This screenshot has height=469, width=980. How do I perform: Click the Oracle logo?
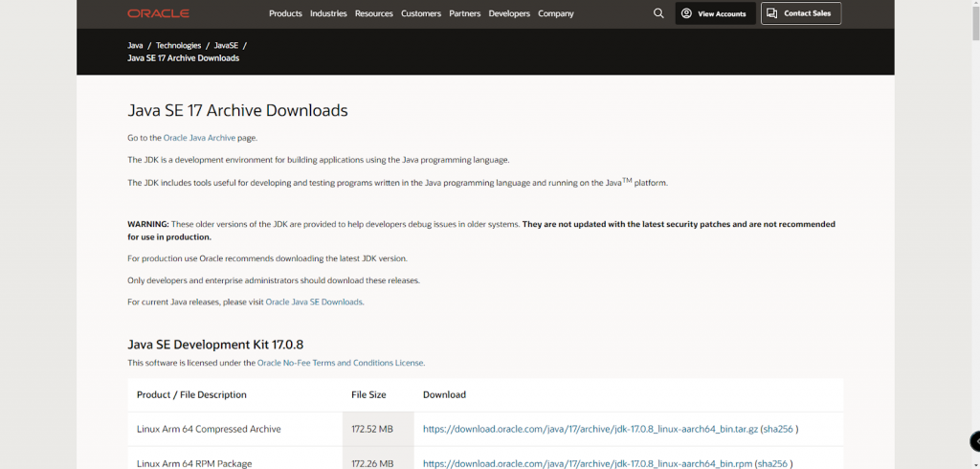coord(158,13)
